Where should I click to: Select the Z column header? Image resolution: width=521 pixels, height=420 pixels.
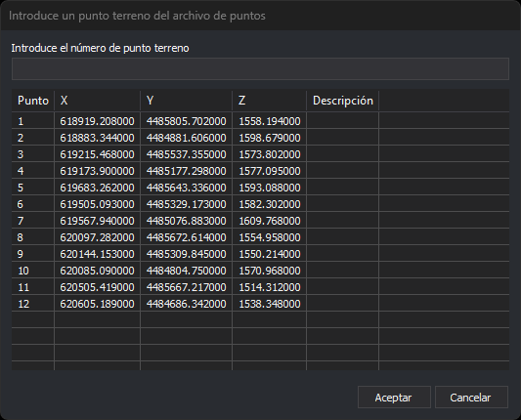(270, 101)
